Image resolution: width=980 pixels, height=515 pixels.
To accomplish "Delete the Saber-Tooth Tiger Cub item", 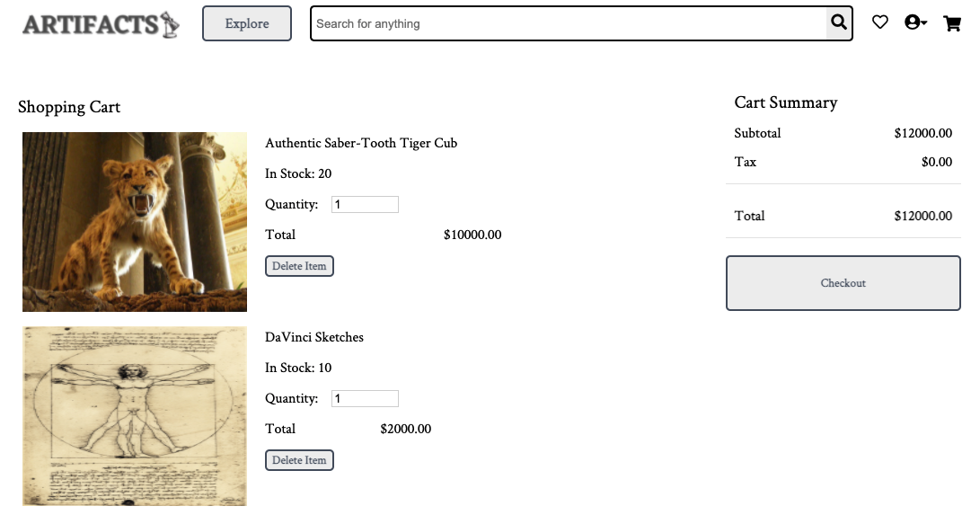I will coord(299,266).
